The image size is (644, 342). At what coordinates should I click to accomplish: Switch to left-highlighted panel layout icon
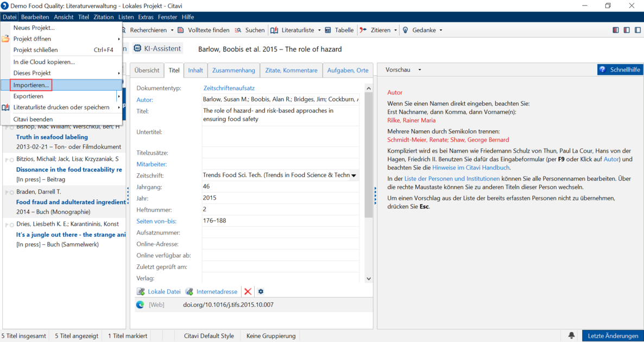[616, 30]
